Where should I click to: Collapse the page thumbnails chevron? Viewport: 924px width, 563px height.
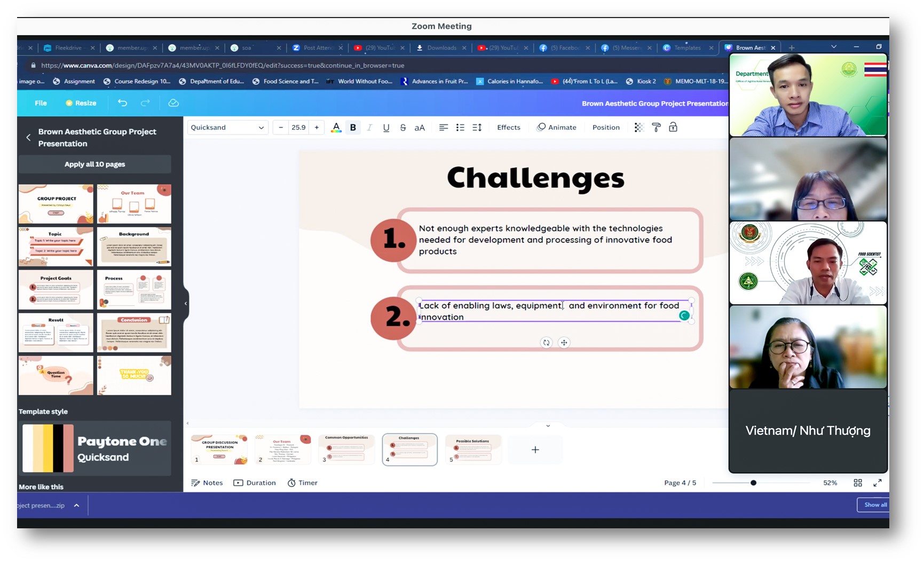(x=548, y=426)
